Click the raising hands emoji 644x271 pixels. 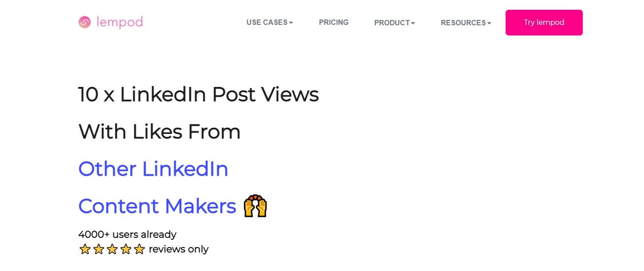(255, 205)
